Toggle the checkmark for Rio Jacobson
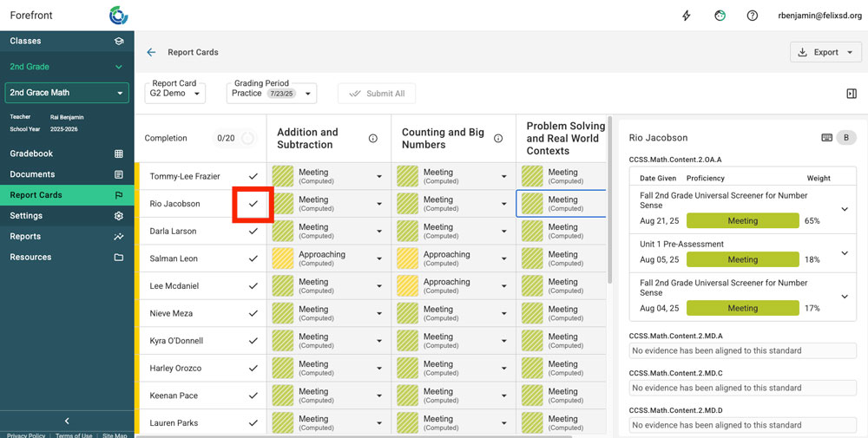 (253, 204)
